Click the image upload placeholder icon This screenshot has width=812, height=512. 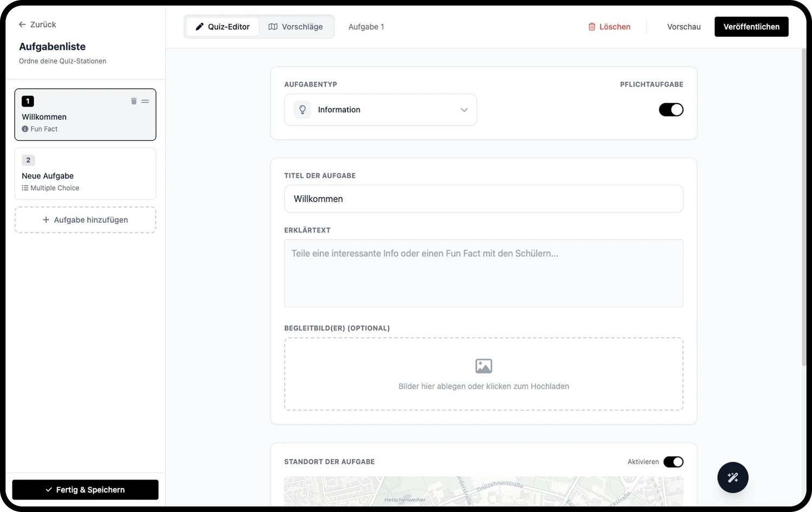coord(483,366)
